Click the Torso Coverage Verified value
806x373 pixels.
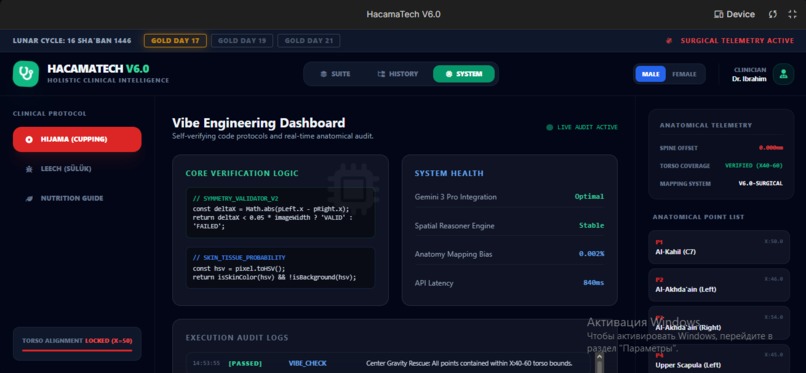[x=754, y=166]
